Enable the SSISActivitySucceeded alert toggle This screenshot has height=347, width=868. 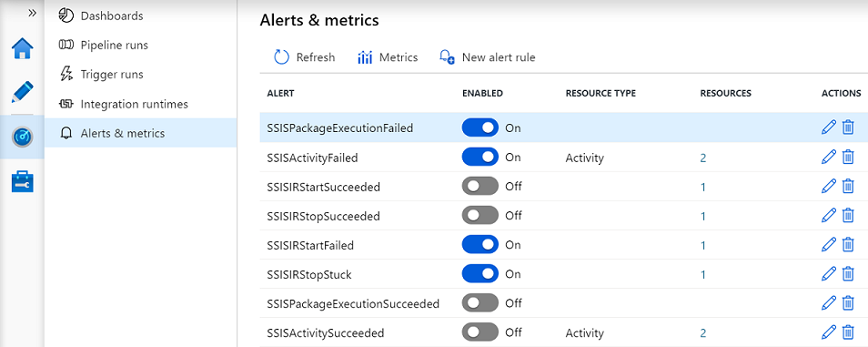479,332
